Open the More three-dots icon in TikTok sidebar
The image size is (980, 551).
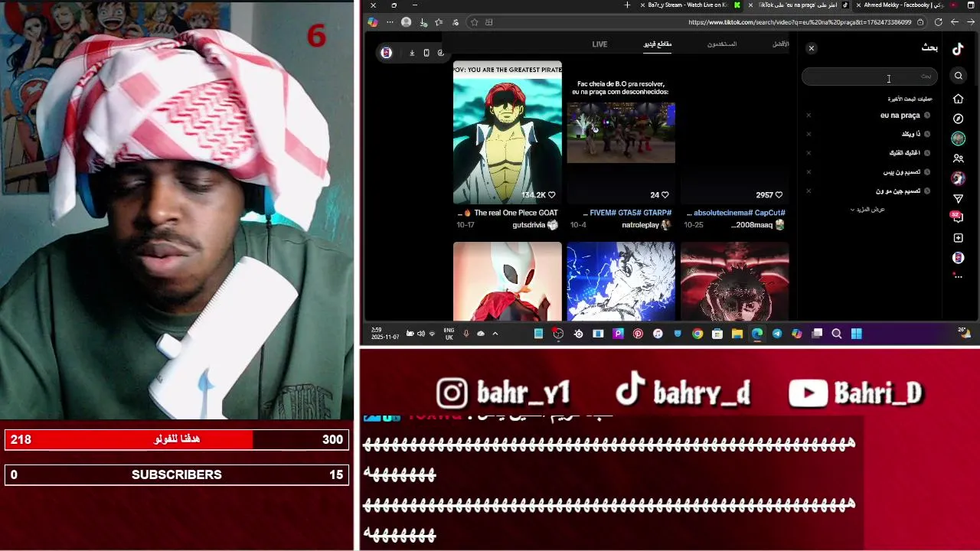[x=958, y=276]
